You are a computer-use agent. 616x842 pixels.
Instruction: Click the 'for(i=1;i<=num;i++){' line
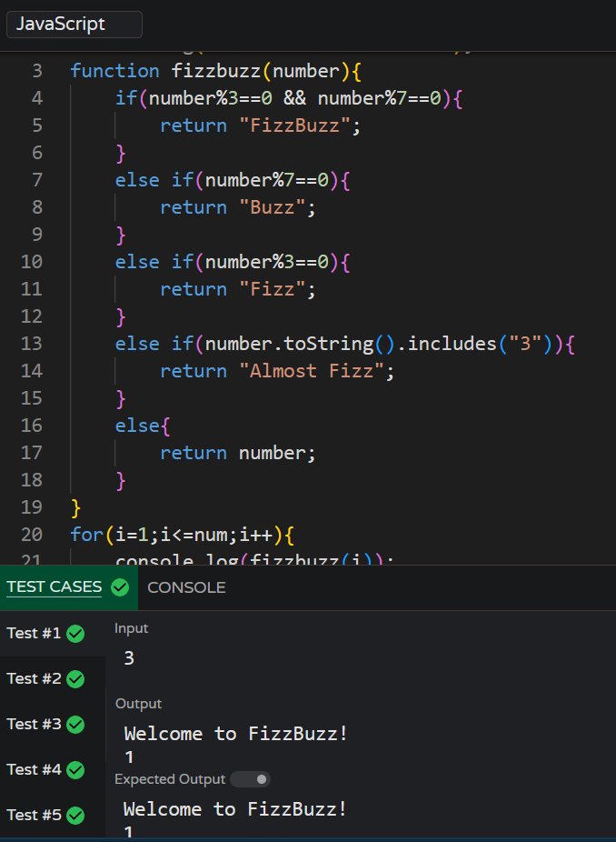click(x=183, y=535)
